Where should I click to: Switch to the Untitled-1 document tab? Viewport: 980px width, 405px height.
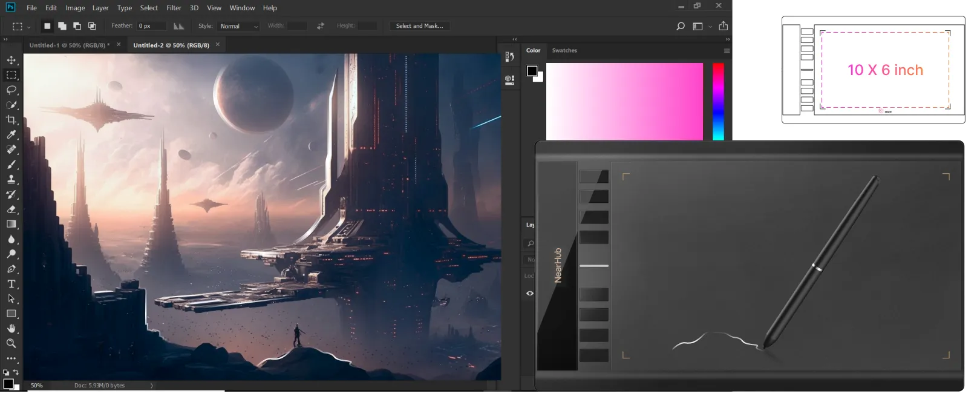[x=68, y=45]
